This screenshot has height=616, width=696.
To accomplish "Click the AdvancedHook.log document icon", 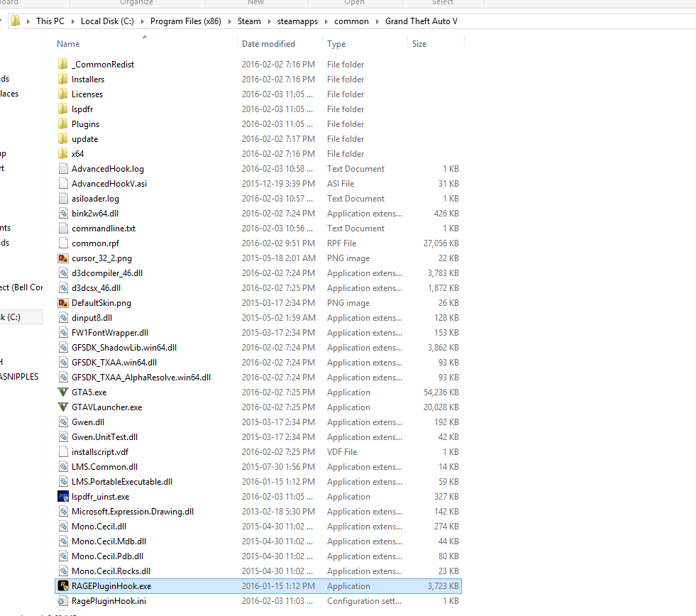I will [x=63, y=169].
